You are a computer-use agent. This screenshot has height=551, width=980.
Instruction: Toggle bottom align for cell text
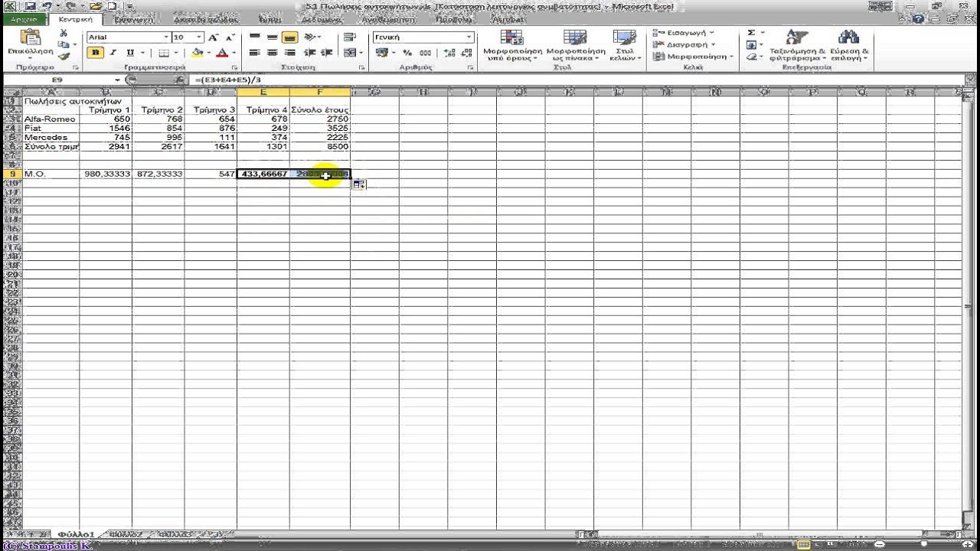[x=289, y=37]
